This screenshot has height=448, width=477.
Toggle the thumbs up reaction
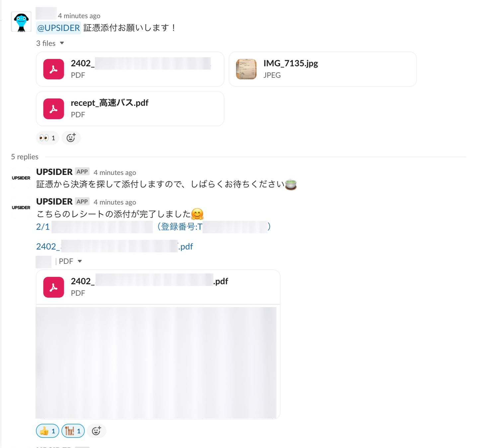tap(48, 431)
